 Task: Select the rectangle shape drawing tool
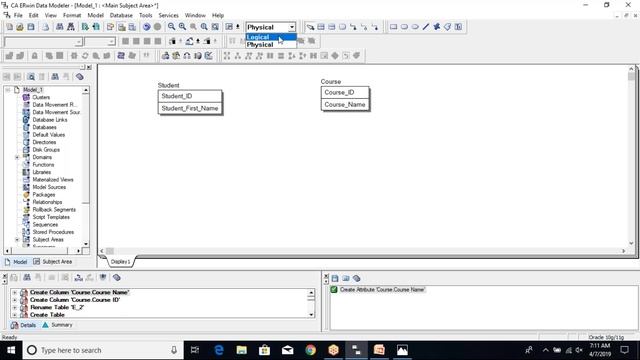coord(393,27)
